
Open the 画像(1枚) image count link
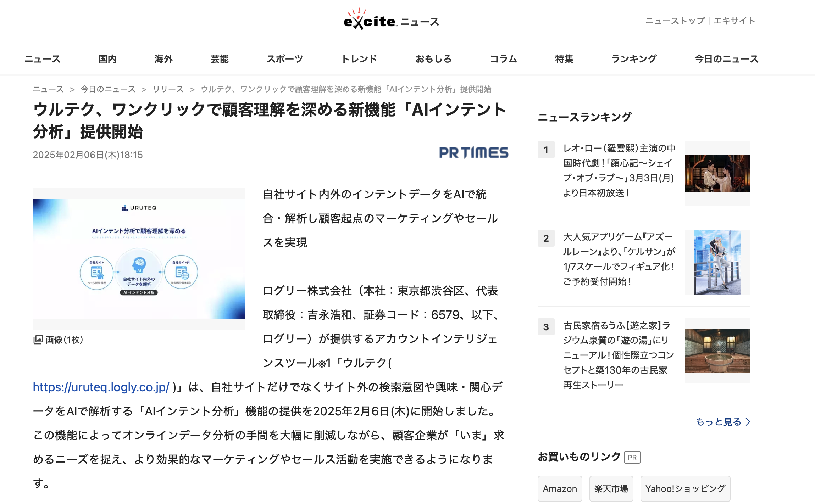click(64, 340)
